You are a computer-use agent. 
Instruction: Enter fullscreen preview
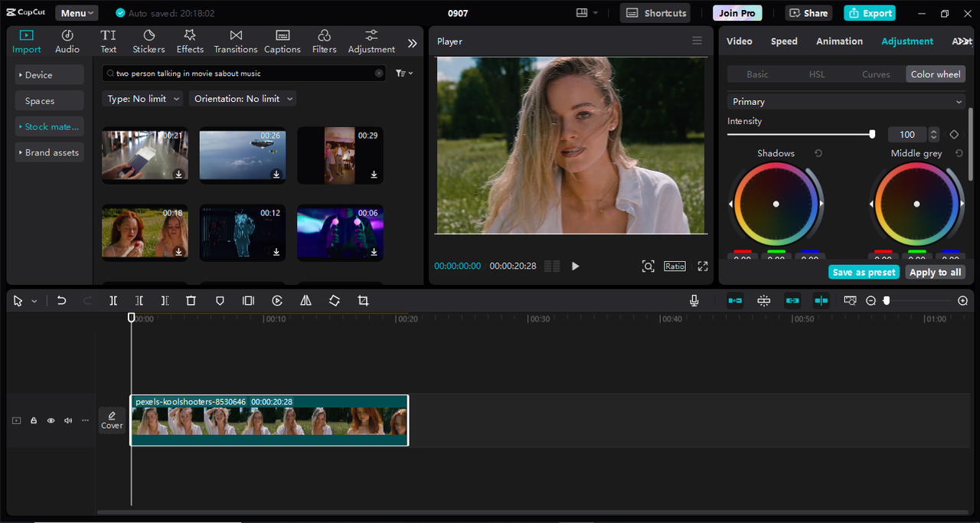click(x=703, y=266)
